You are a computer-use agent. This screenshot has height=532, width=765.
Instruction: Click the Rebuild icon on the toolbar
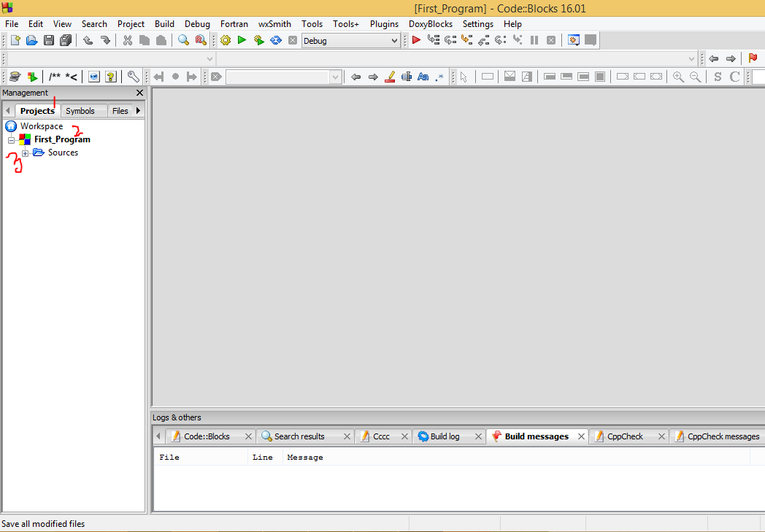pyautogui.click(x=275, y=41)
